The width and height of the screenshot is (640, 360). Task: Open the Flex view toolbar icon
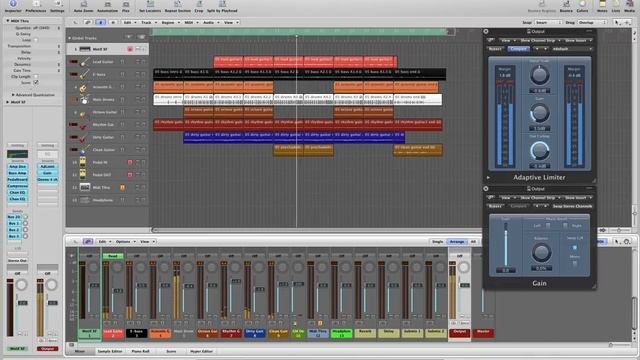click(x=126, y=6)
